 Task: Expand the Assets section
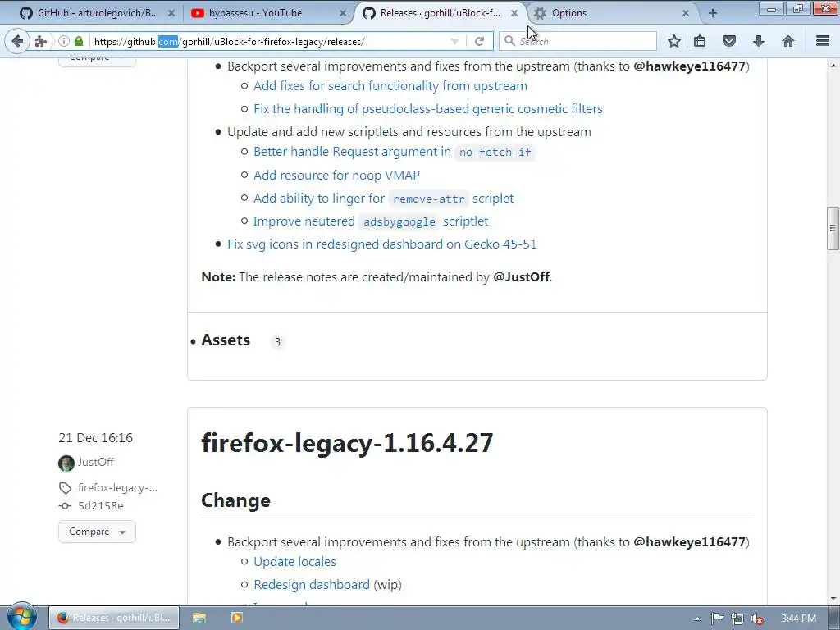click(226, 340)
